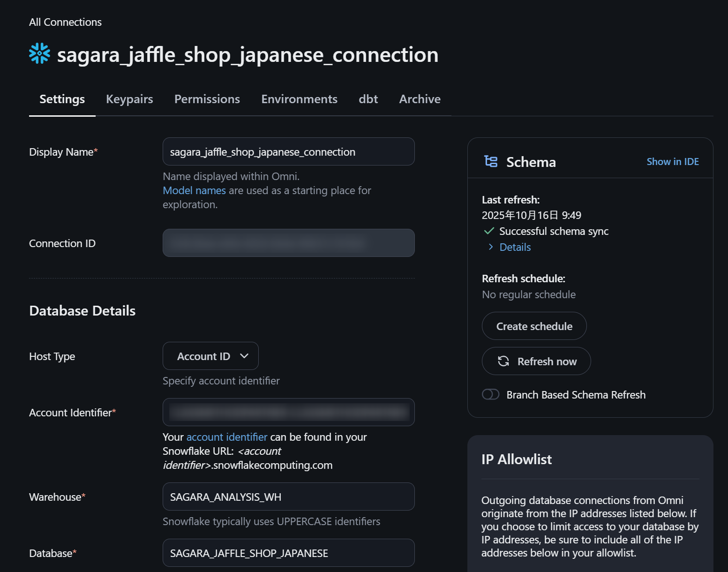Click the Database name input field
Image resolution: width=728 pixels, height=572 pixels.
coord(288,553)
